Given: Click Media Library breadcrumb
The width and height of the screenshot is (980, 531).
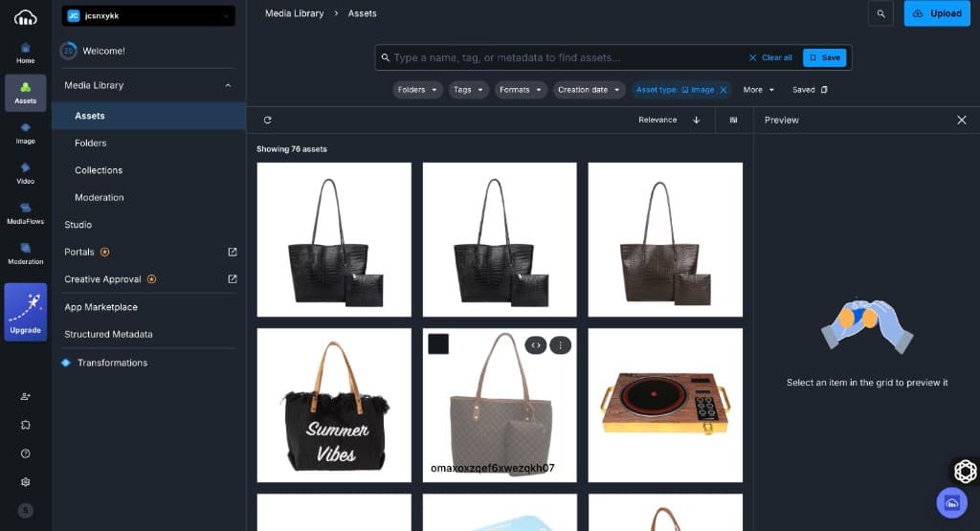Looking at the screenshot, I should (295, 13).
